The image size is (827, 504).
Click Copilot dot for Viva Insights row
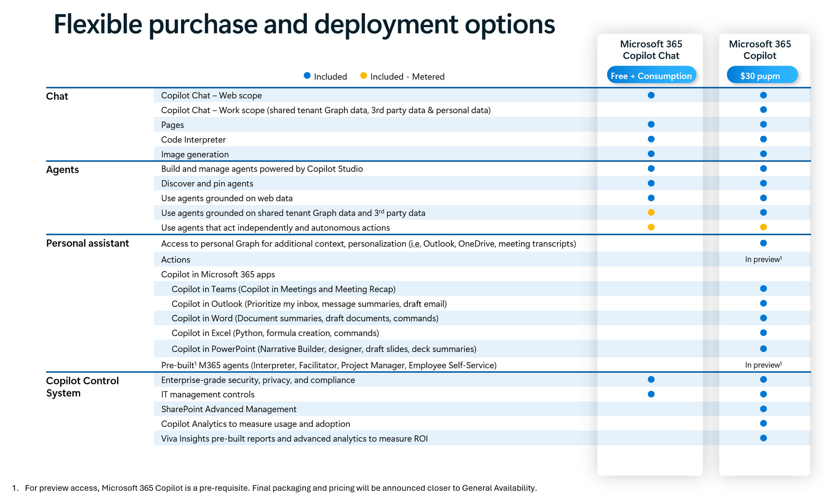click(x=763, y=438)
